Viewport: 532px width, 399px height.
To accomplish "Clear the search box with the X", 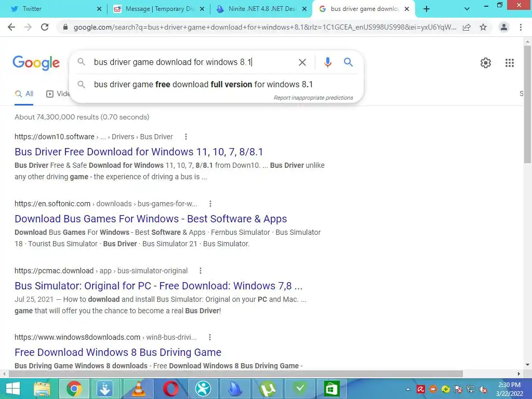I will (x=302, y=62).
